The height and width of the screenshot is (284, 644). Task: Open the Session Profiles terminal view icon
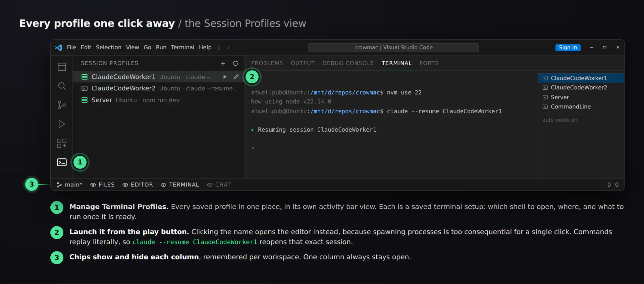click(62, 162)
